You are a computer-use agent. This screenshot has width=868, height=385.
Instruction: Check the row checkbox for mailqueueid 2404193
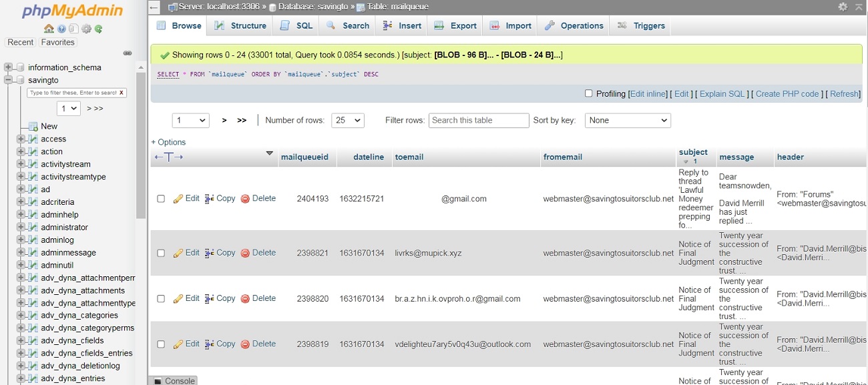(x=161, y=199)
